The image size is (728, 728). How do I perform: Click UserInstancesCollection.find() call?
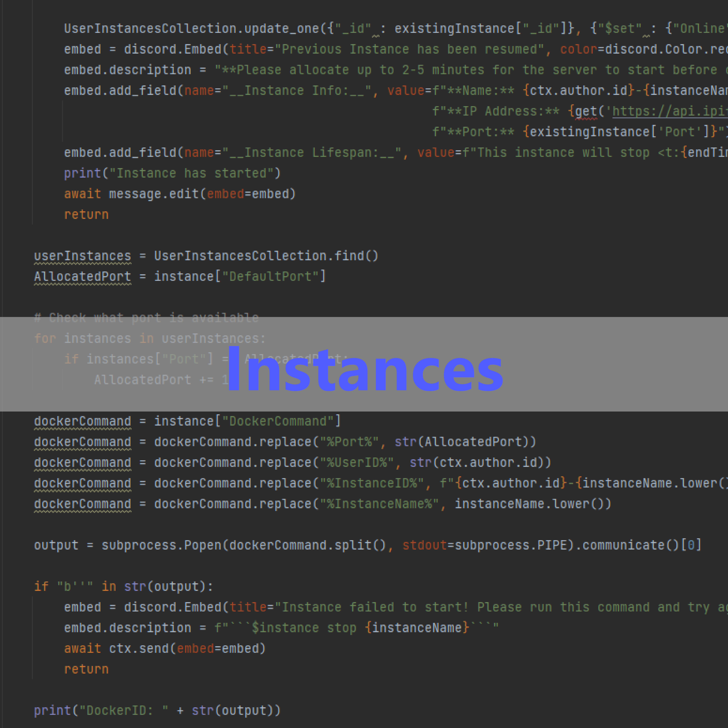tap(266, 256)
